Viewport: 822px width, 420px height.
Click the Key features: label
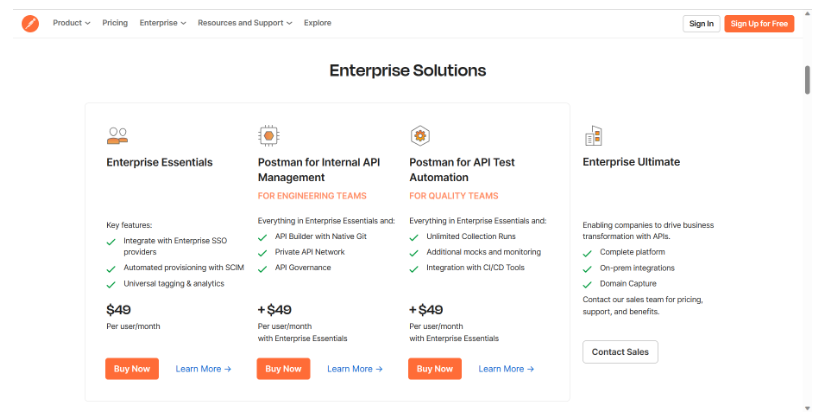[x=129, y=225]
